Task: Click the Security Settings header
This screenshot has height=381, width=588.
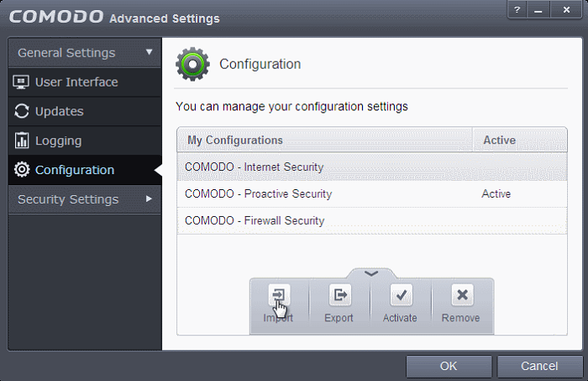Action: [x=85, y=199]
